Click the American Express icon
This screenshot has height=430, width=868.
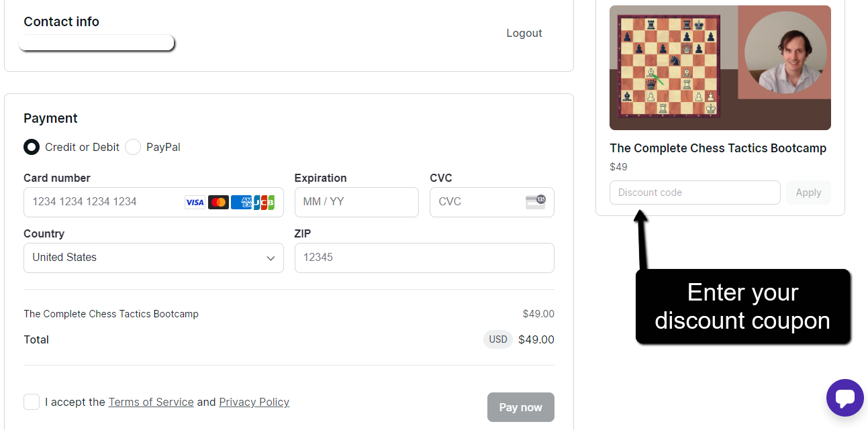241,202
